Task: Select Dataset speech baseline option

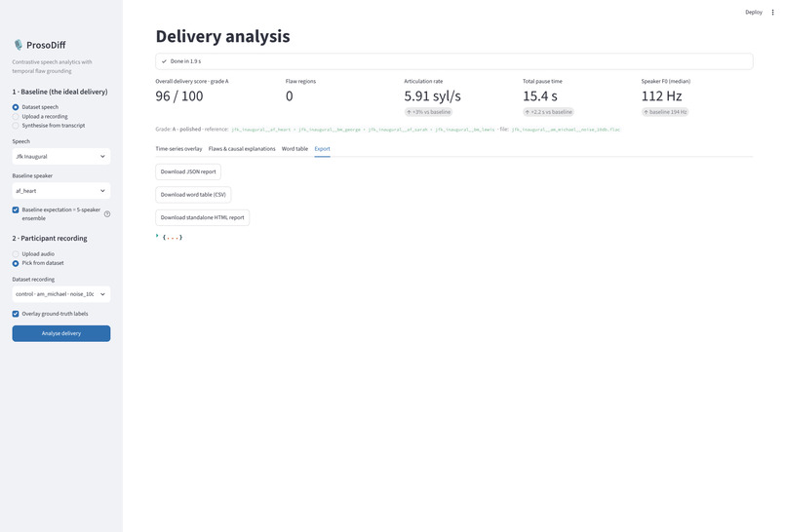Action: pos(16,107)
